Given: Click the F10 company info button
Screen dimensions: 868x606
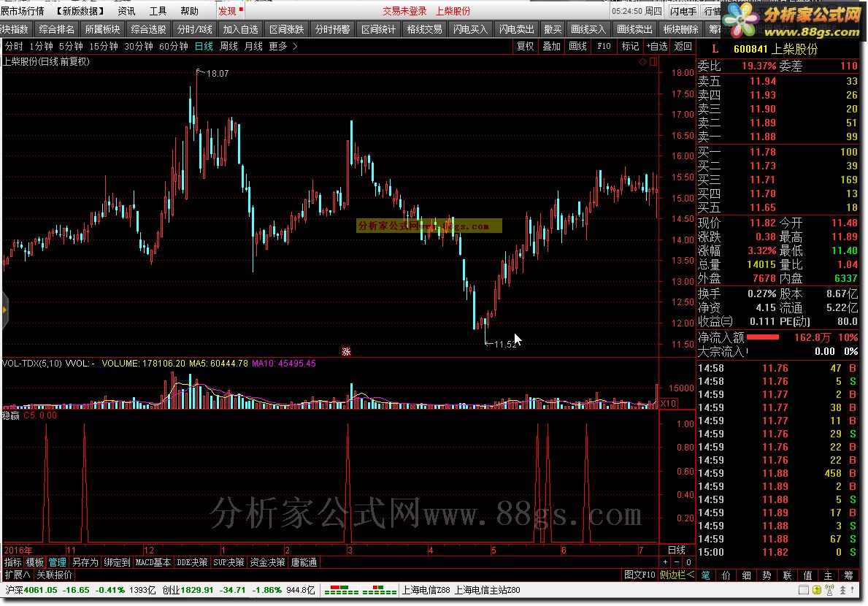Looking at the screenshot, I should tap(604, 47).
